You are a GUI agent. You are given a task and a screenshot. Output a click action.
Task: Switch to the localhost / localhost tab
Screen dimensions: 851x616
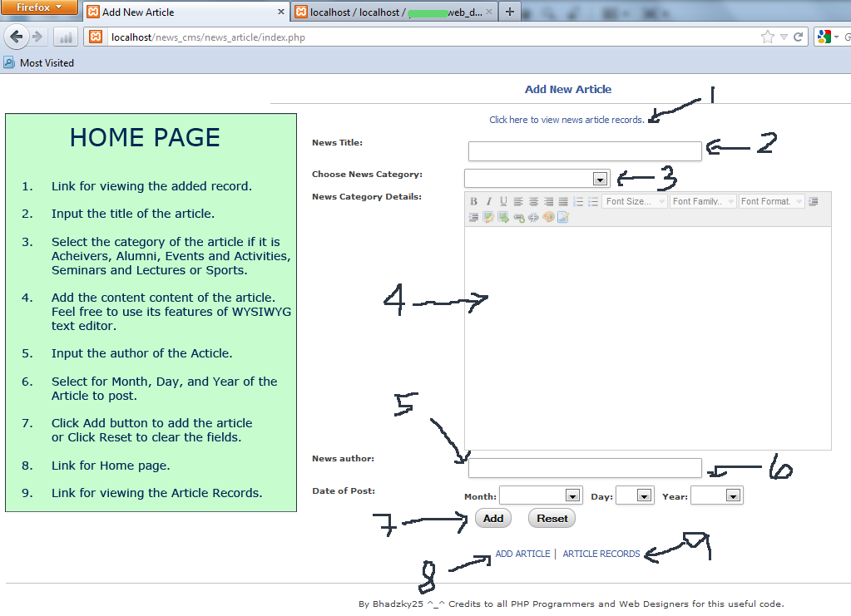[x=394, y=12]
